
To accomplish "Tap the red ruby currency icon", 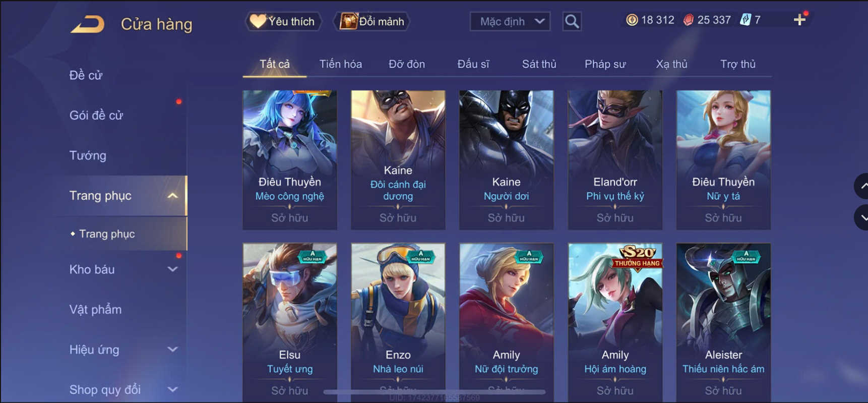I will pos(688,20).
